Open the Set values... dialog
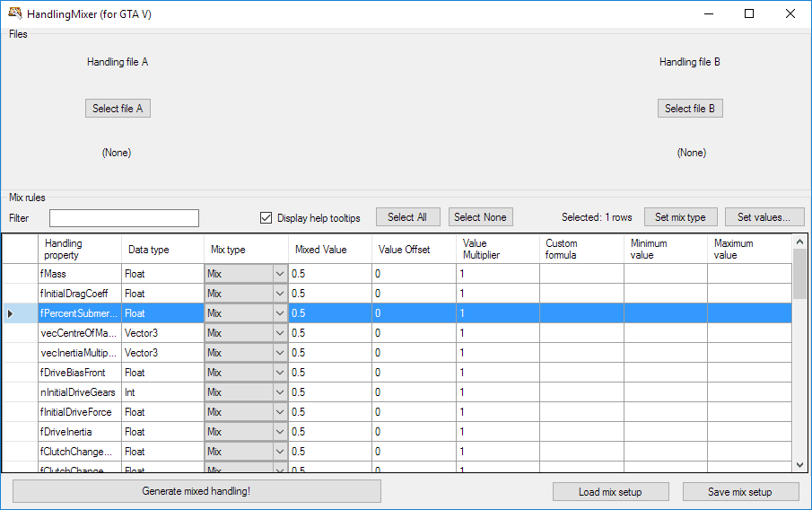 click(764, 217)
